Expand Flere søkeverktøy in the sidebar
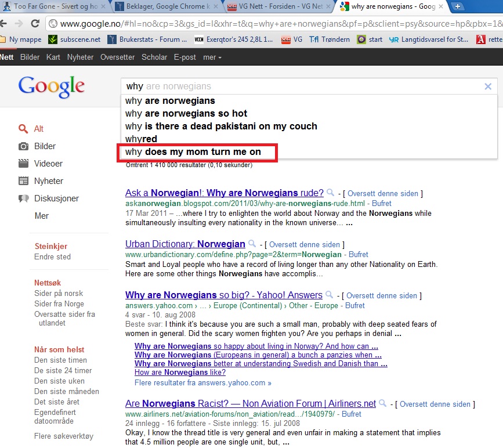This screenshot has width=503, height=448. click(64, 436)
